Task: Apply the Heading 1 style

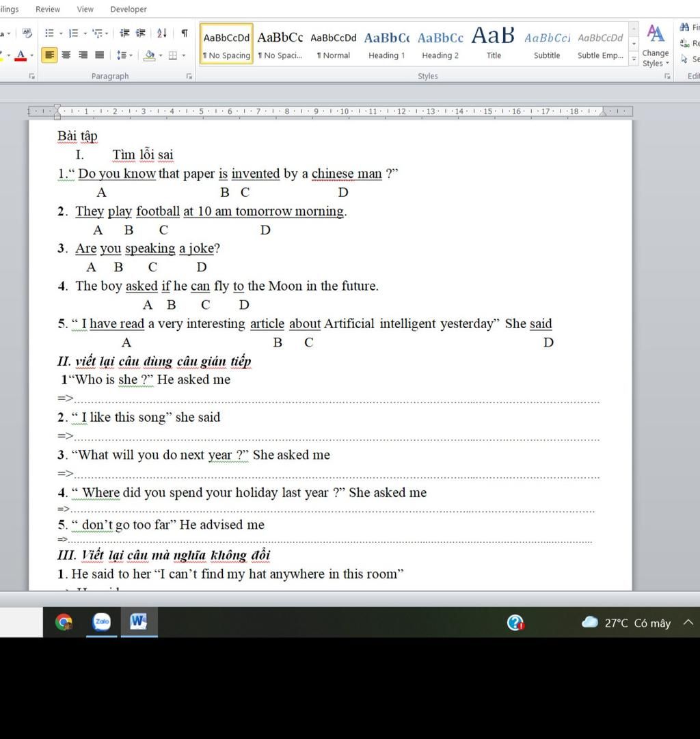Action: tap(386, 44)
